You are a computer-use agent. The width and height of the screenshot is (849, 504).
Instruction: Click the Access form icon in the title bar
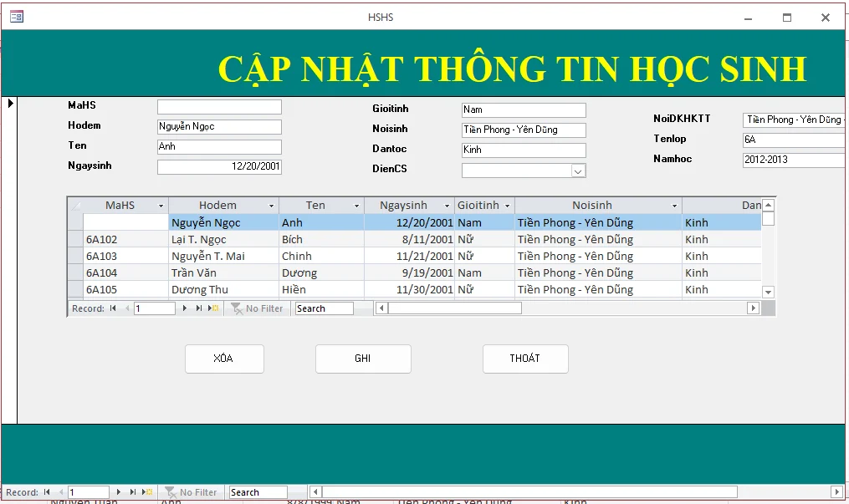click(x=16, y=17)
